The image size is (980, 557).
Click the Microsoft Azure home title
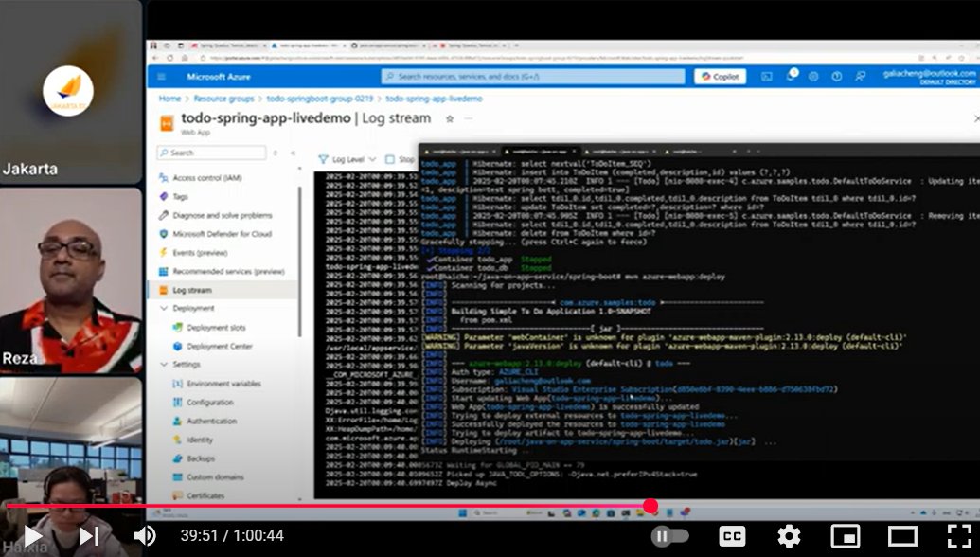(218, 77)
